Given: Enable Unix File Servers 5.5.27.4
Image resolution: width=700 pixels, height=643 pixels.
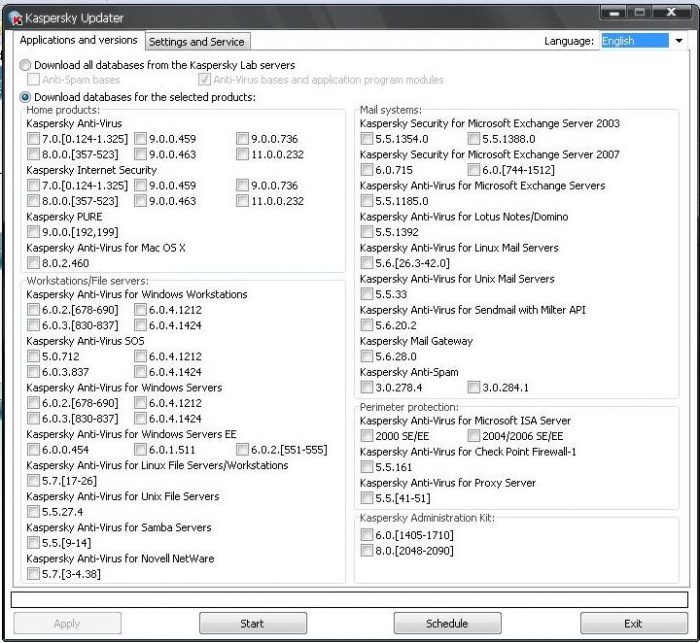Looking at the screenshot, I should (x=33, y=512).
